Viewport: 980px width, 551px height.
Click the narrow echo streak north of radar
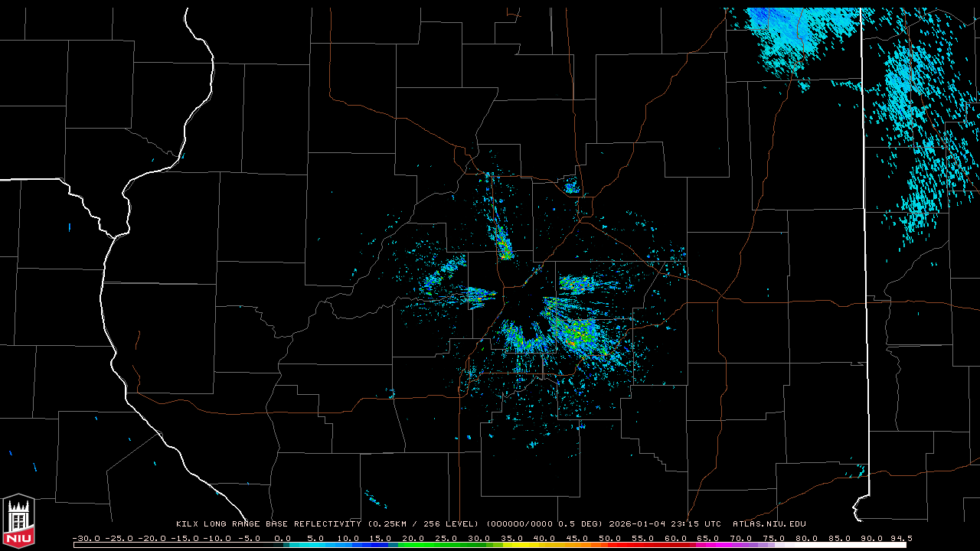(503, 243)
